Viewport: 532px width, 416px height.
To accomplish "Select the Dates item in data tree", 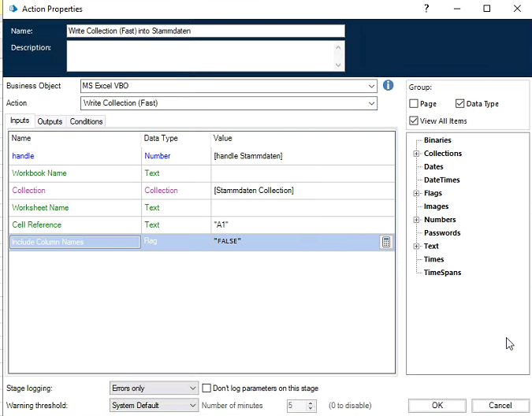I will [x=433, y=167].
